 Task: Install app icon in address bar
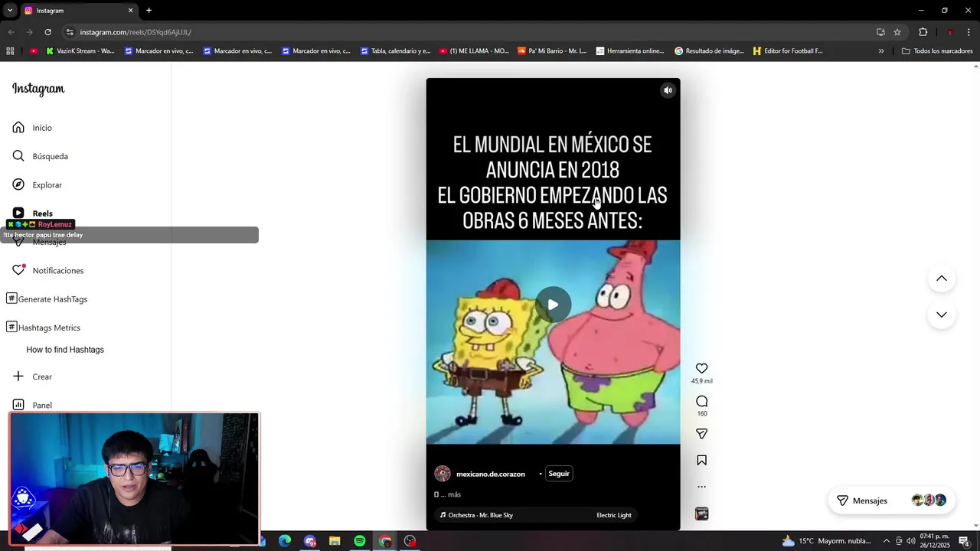click(880, 32)
